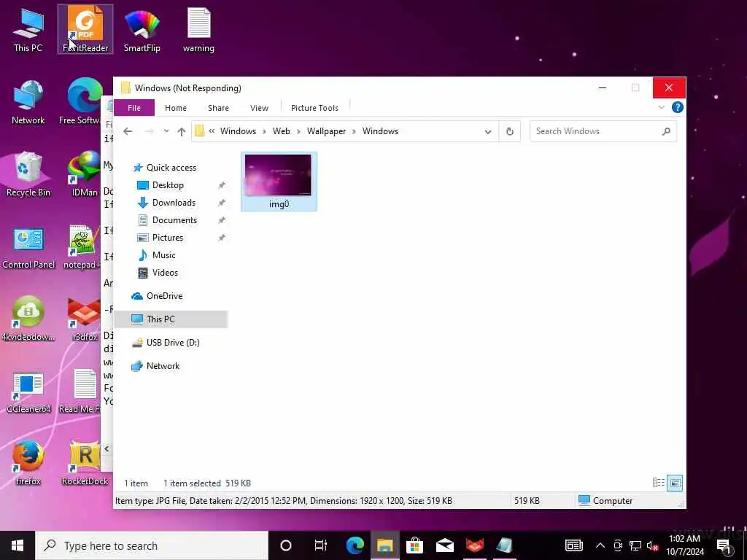
Task: Open the Recycle Bin
Action: pyautogui.click(x=28, y=174)
